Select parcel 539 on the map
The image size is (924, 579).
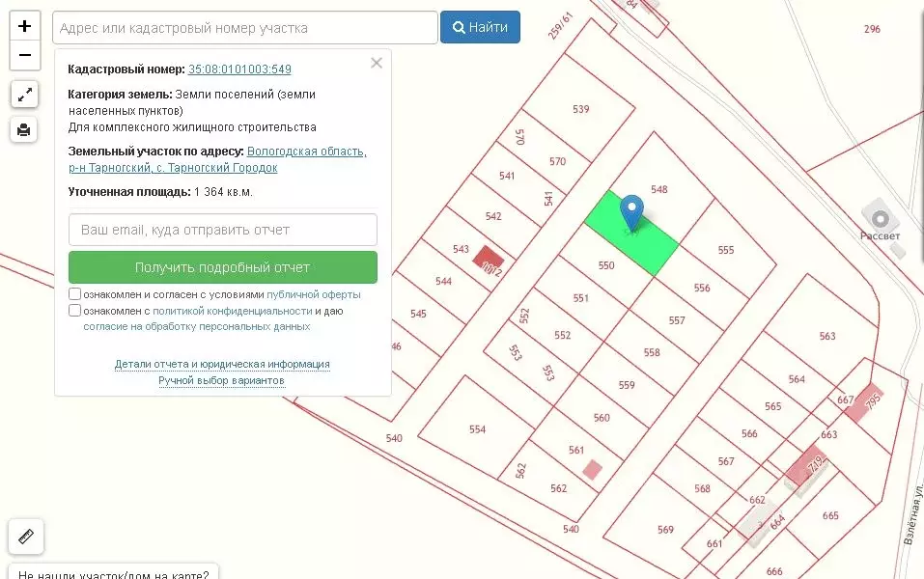580,109
